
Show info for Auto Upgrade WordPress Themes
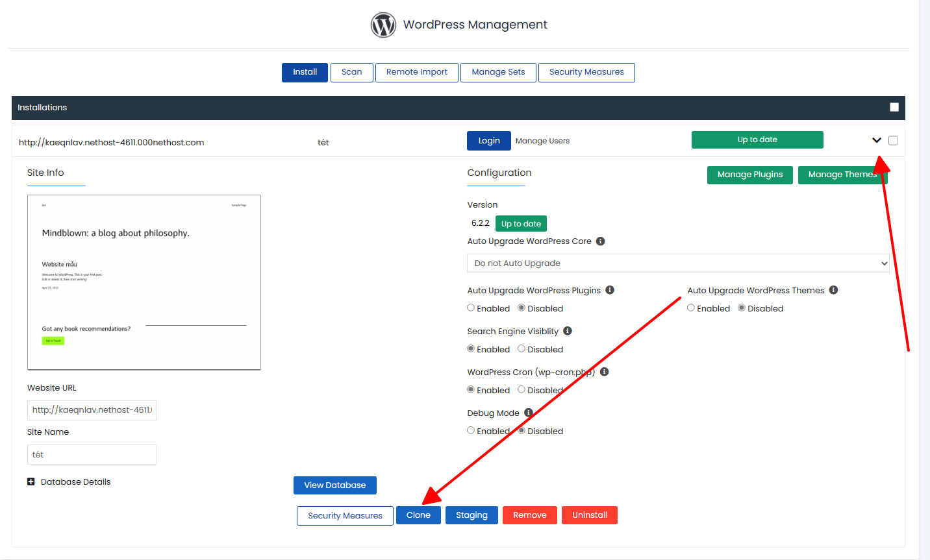[833, 290]
